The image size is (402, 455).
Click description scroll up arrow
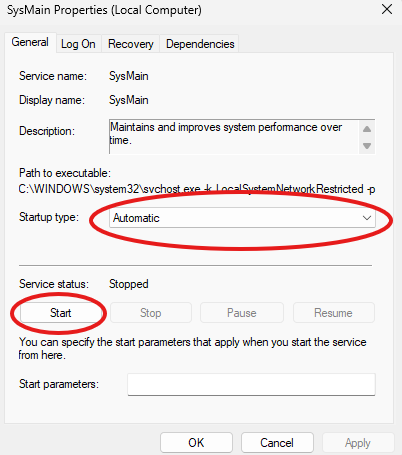(367, 129)
